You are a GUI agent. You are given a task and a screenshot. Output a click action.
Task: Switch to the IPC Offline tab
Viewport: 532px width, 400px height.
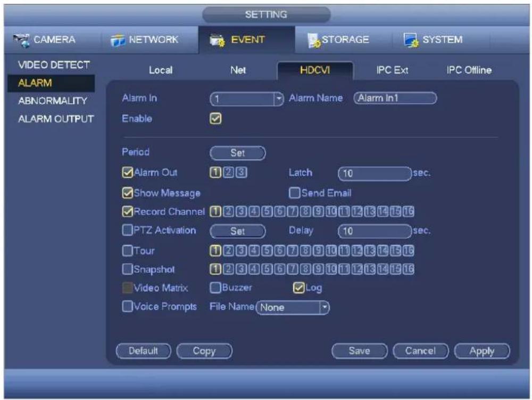point(469,70)
